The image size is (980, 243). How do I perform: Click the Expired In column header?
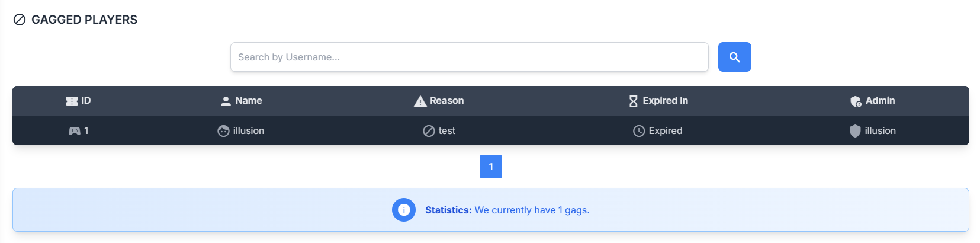665,101
